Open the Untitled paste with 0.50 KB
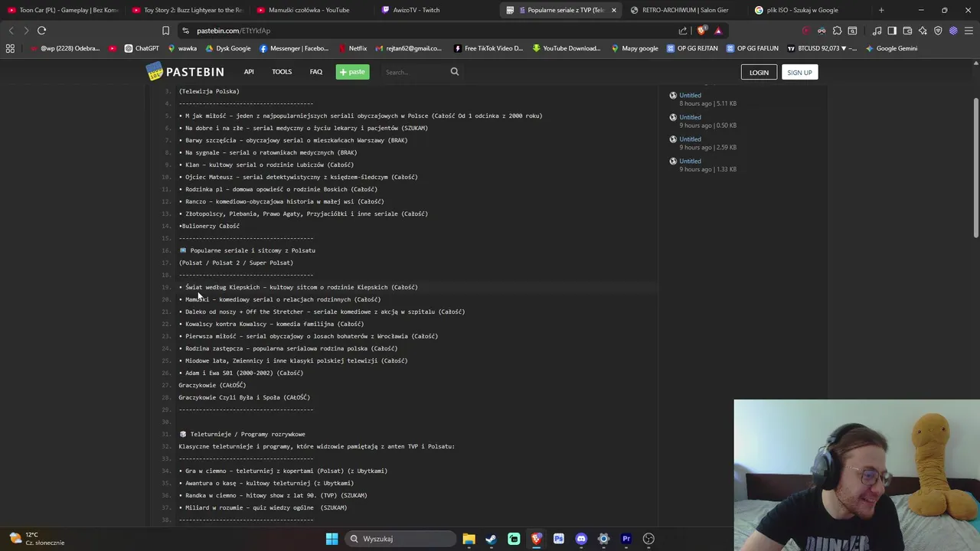The height and width of the screenshot is (551, 980). tap(690, 117)
